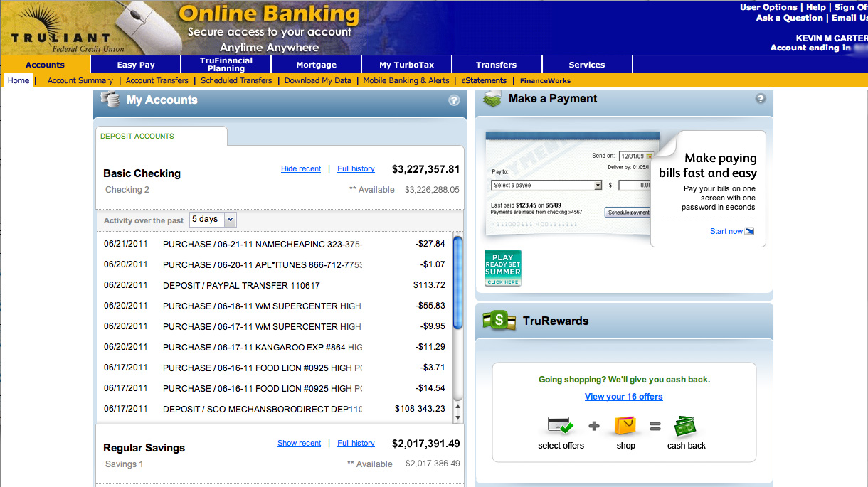Click the TruRewards dollar bill icon

click(x=499, y=321)
